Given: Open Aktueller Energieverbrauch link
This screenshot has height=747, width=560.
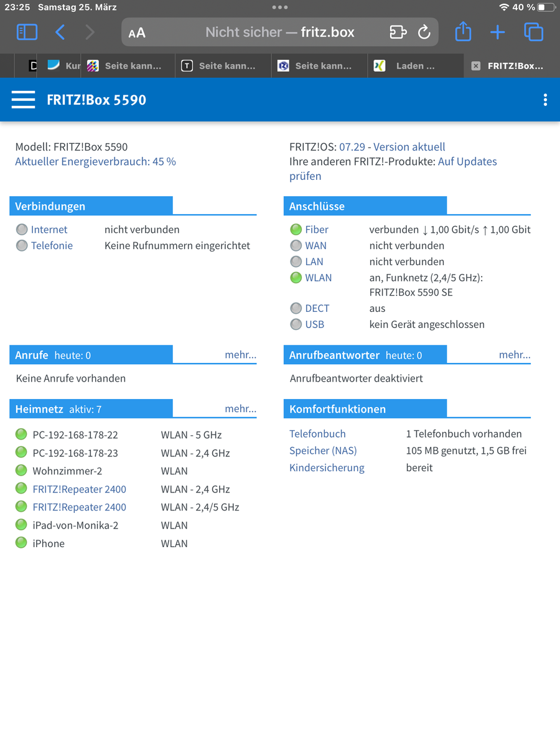Looking at the screenshot, I should click(x=95, y=161).
